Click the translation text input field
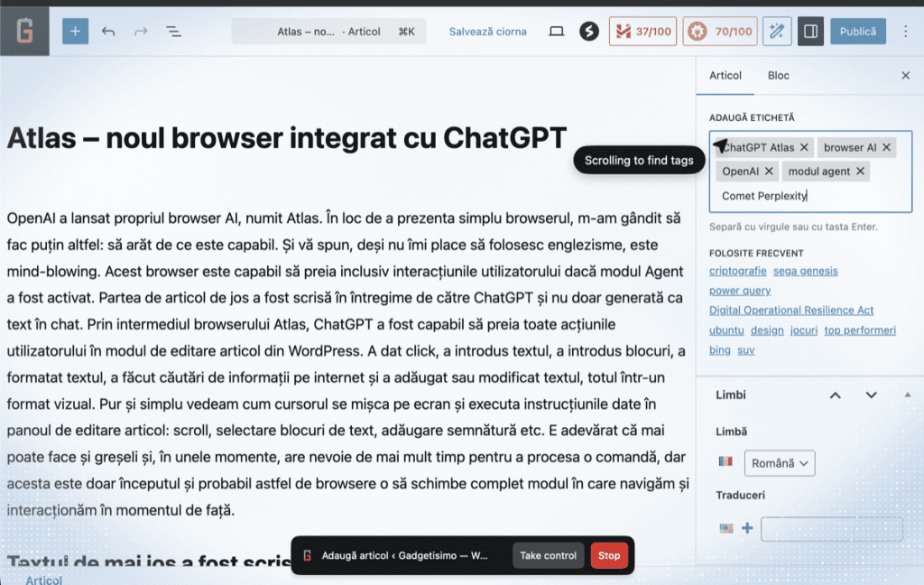This screenshot has height=585, width=924. (x=831, y=528)
